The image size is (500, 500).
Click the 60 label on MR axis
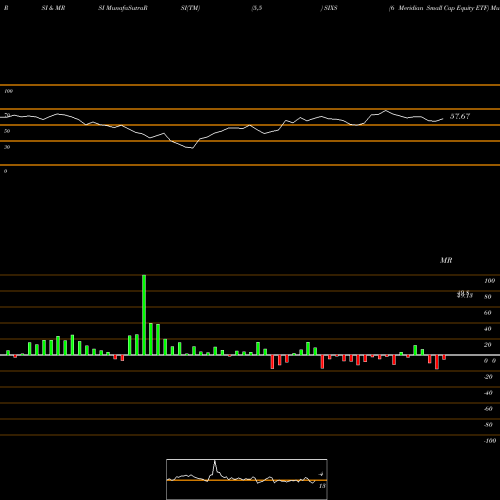488,313
